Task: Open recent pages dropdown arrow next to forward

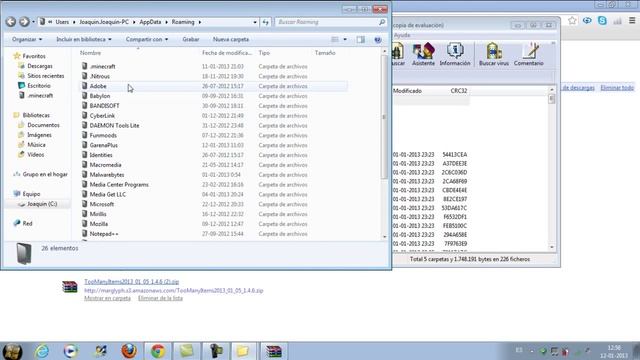Action: coord(33,22)
